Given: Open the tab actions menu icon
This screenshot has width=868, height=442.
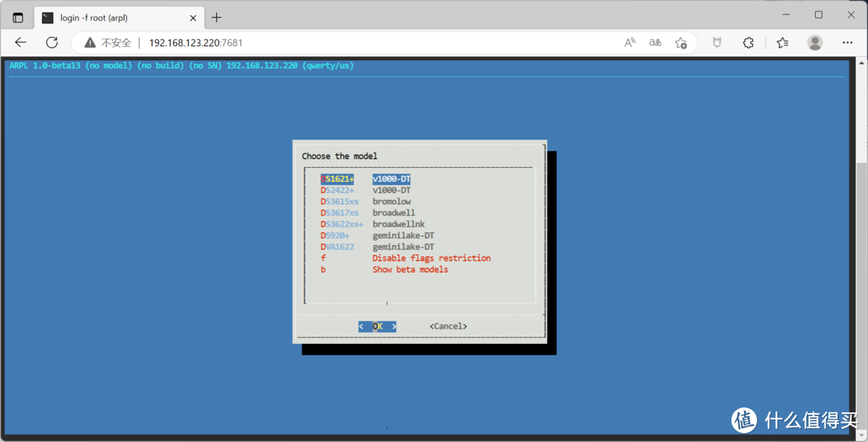Looking at the screenshot, I should 18,18.
